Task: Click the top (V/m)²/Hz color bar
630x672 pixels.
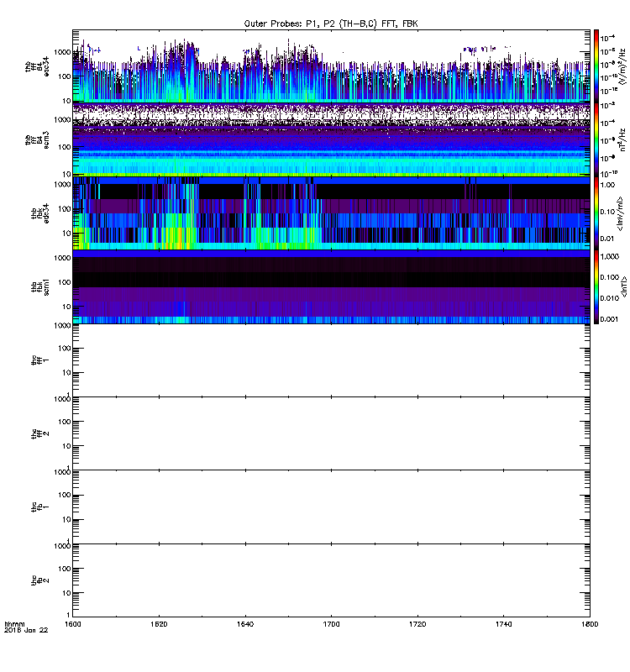Action: coord(596,66)
